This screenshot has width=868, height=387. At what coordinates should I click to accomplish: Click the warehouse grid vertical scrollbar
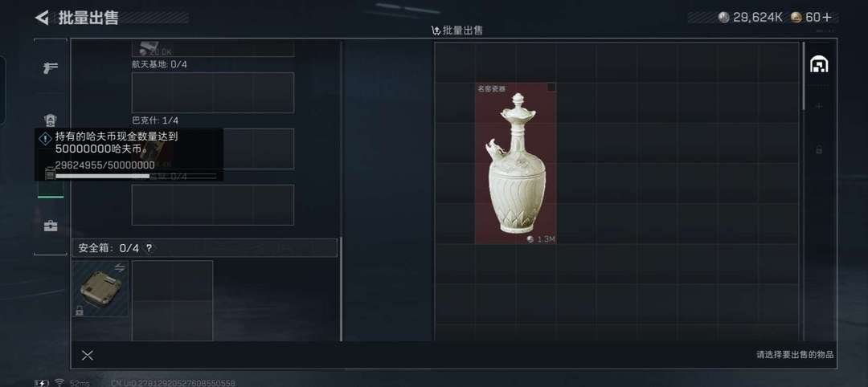click(804, 75)
